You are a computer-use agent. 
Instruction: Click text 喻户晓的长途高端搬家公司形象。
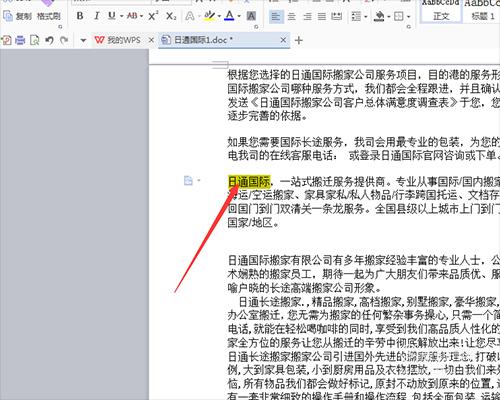(x=304, y=287)
